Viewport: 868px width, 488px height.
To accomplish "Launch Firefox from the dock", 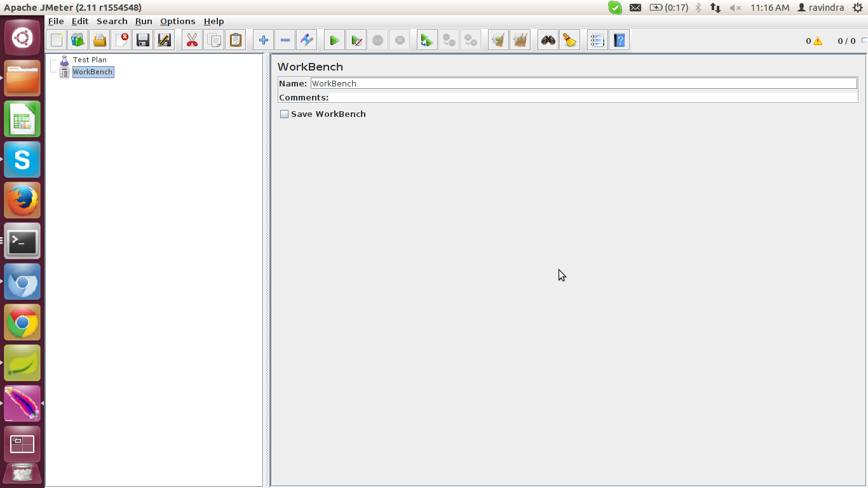I will [22, 200].
